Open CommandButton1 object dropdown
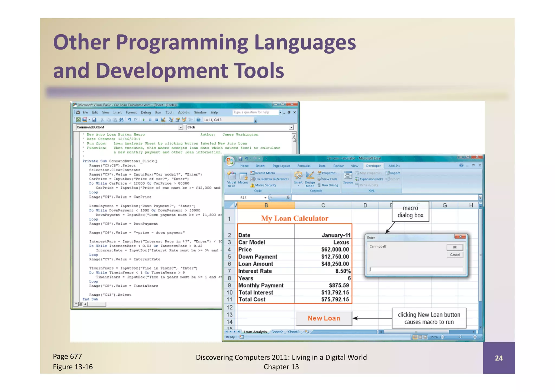Viewport: 555px width, 392px height. coord(181,127)
